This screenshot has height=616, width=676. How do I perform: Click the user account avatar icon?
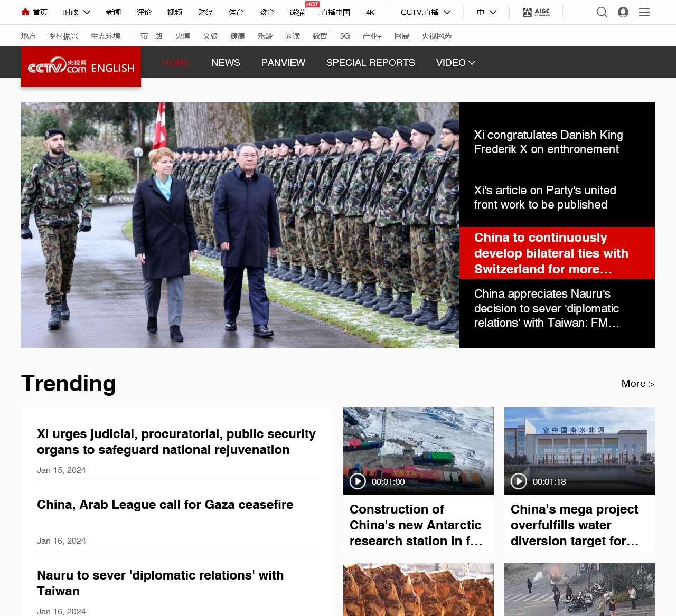pos(623,12)
